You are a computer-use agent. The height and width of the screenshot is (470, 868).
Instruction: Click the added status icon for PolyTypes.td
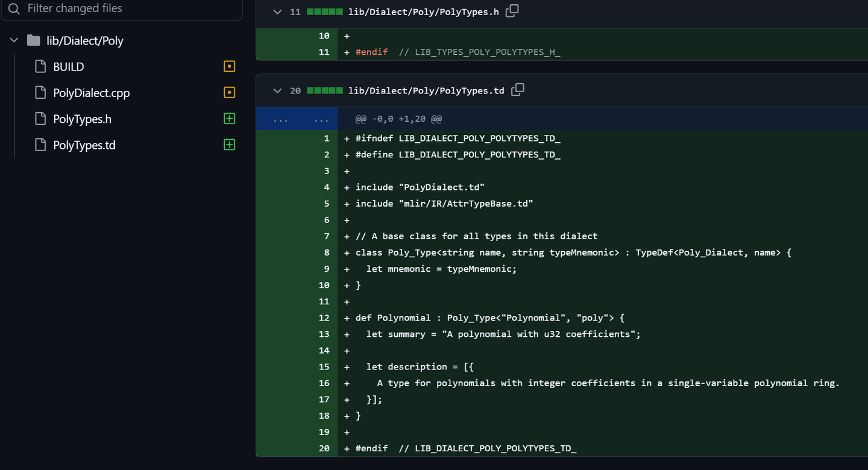coord(229,145)
